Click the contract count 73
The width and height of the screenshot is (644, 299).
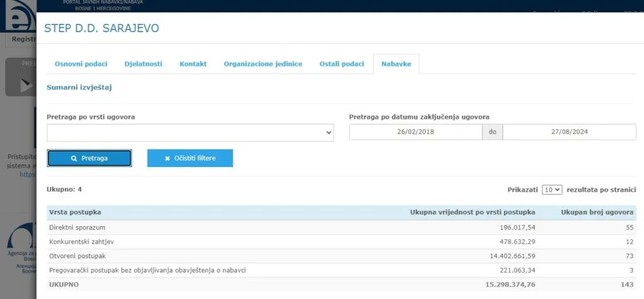coord(630,256)
